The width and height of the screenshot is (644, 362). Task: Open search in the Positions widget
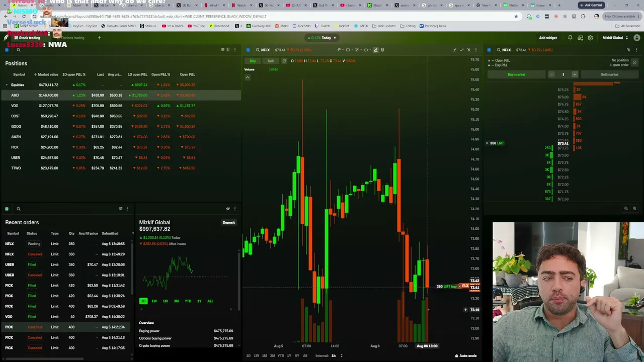click(x=18, y=50)
